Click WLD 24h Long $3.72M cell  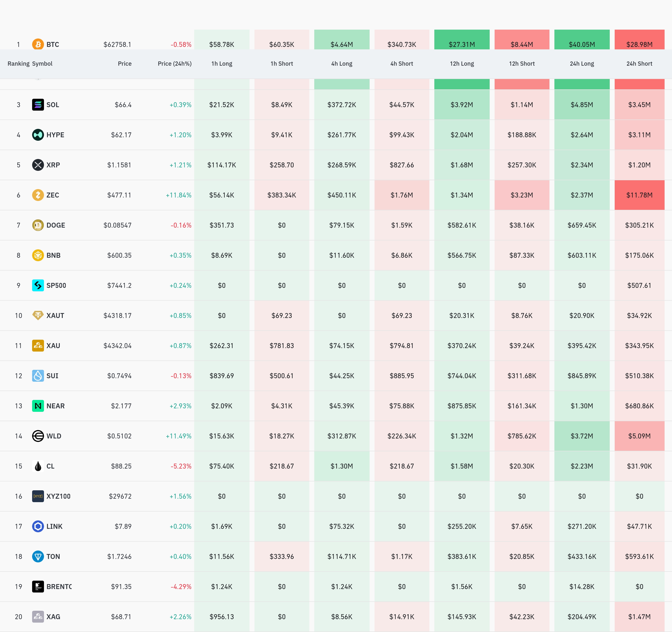(x=582, y=436)
